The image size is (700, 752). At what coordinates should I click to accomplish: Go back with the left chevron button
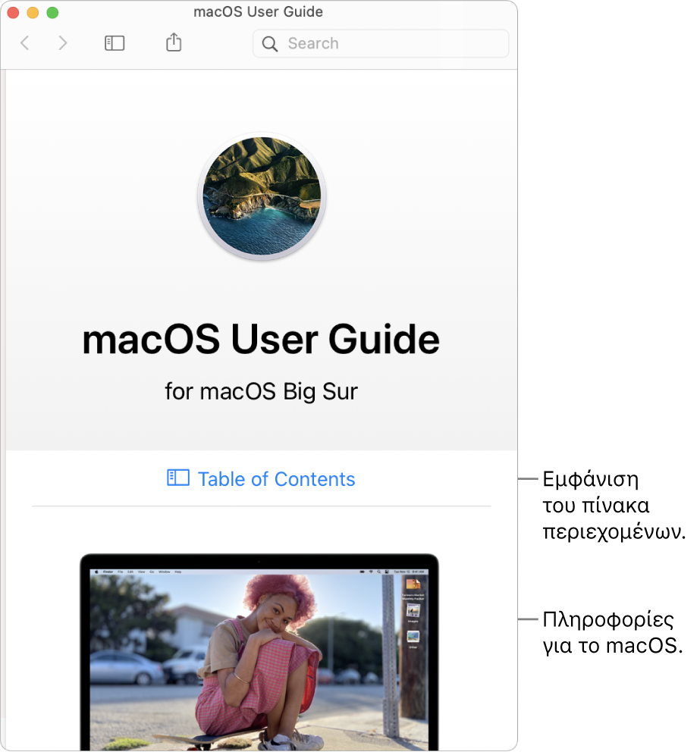point(25,43)
